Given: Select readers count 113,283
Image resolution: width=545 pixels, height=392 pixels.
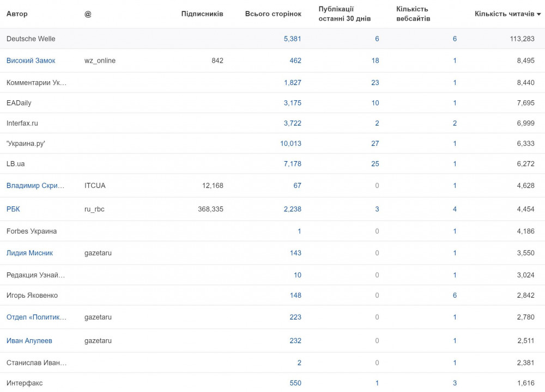Looking at the screenshot, I should (x=522, y=39).
